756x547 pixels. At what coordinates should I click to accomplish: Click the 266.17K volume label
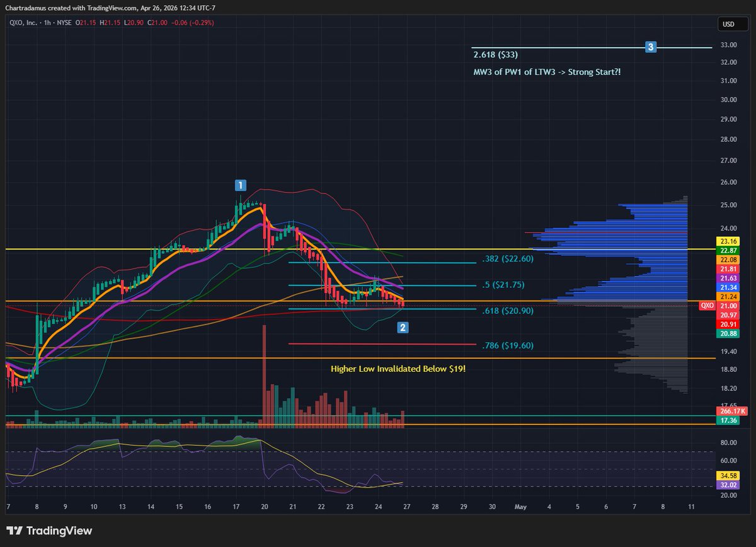click(x=732, y=411)
